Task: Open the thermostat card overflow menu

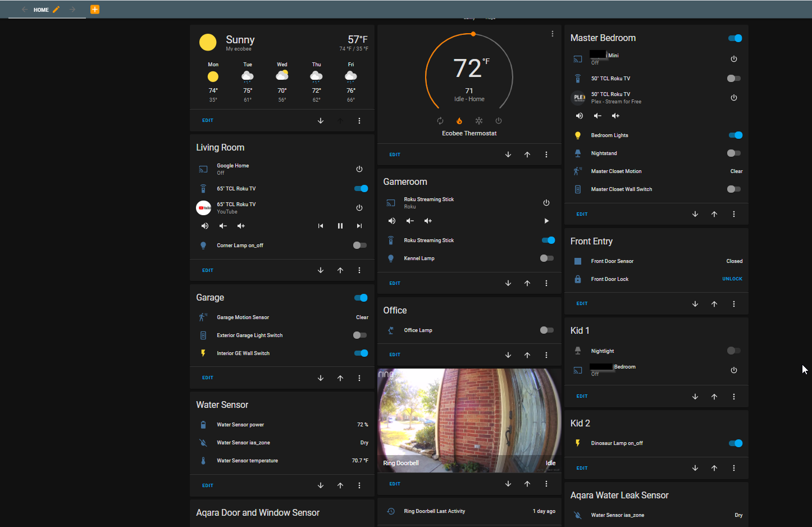Action: coord(546,154)
